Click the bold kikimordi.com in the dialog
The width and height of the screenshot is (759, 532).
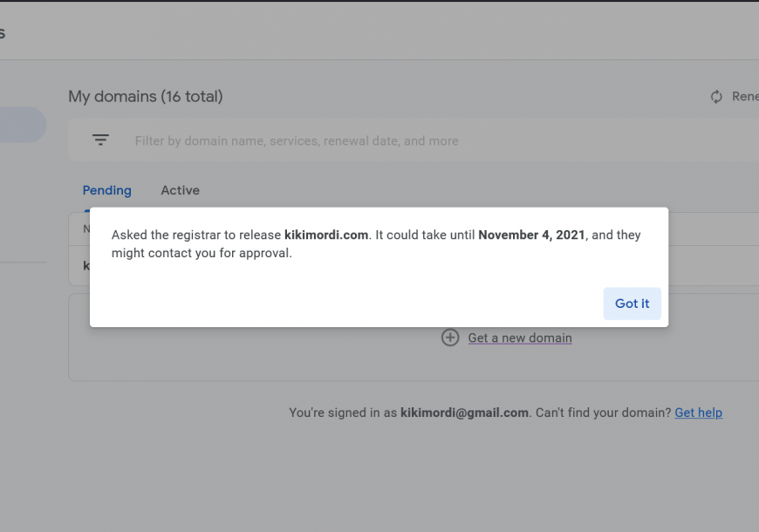click(326, 235)
